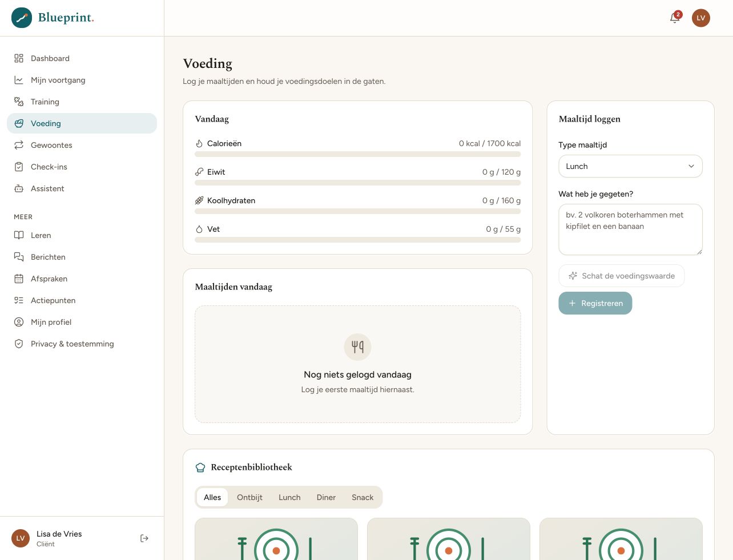
Task: Open the Type maaltijd dropdown
Action: (630, 166)
